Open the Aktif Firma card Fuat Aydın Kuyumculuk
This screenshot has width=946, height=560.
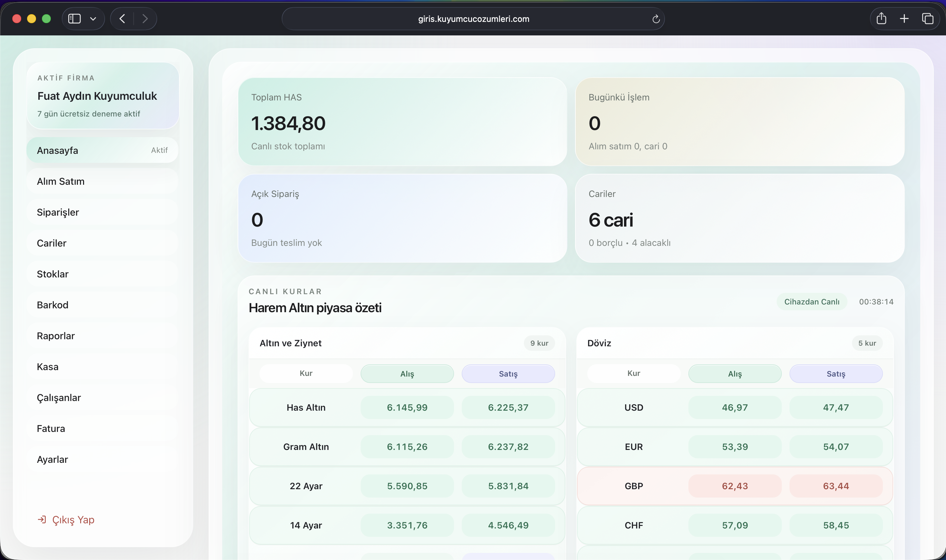[x=103, y=96]
